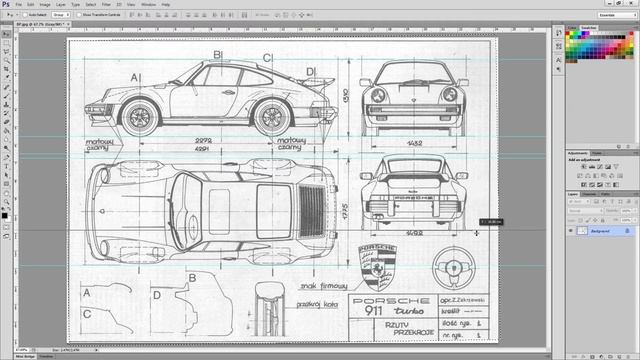Select the Move tool

pyautogui.click(x=6, y=34)
